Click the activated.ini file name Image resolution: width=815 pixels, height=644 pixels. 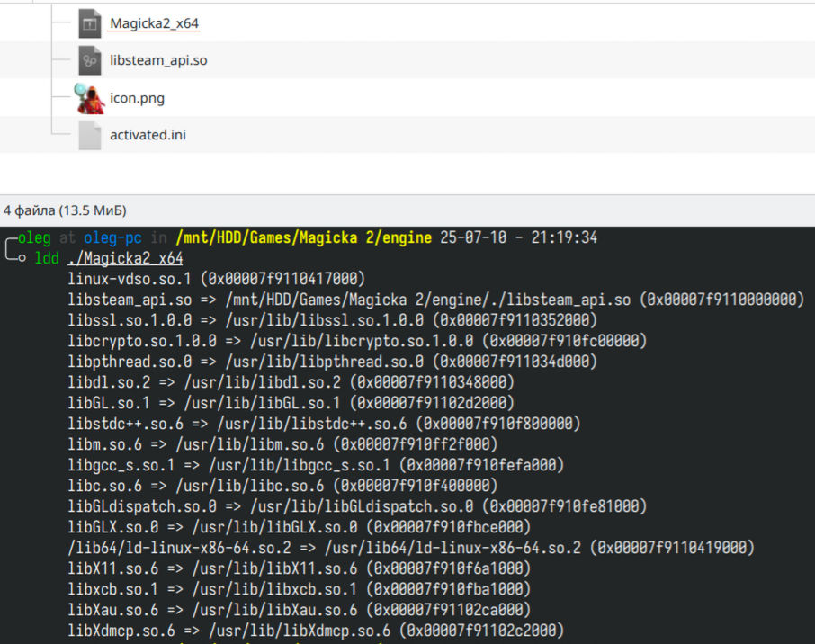coord(148,135)
